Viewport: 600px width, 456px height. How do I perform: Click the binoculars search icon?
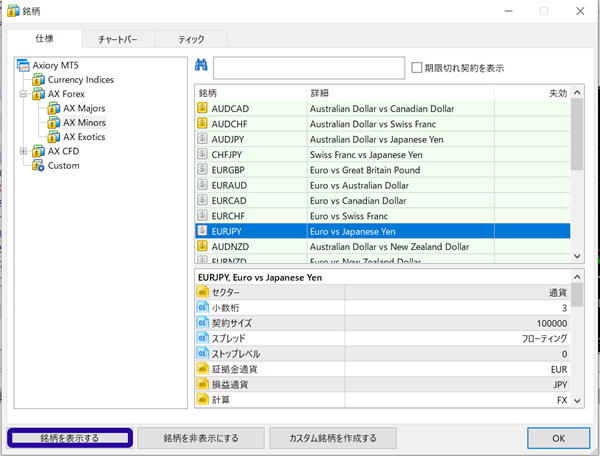[201, 65]
